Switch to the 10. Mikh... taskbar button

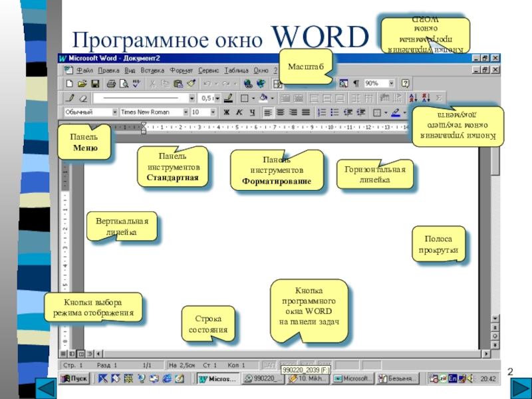pos(308,378)
